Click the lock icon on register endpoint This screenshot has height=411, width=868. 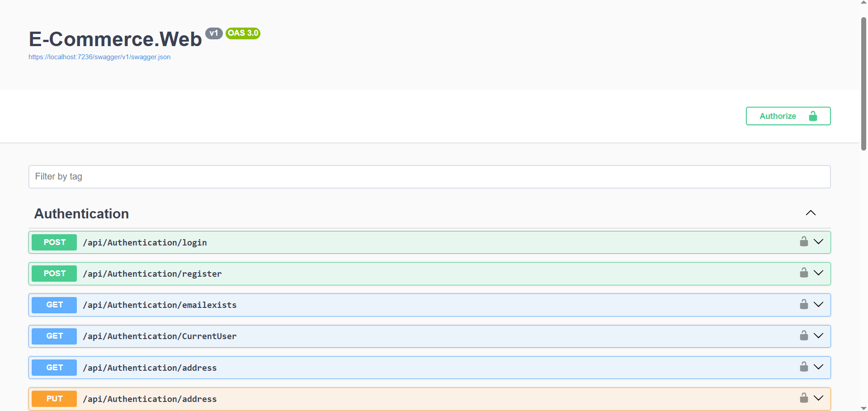pyautogui.click(x=804, y=273)
